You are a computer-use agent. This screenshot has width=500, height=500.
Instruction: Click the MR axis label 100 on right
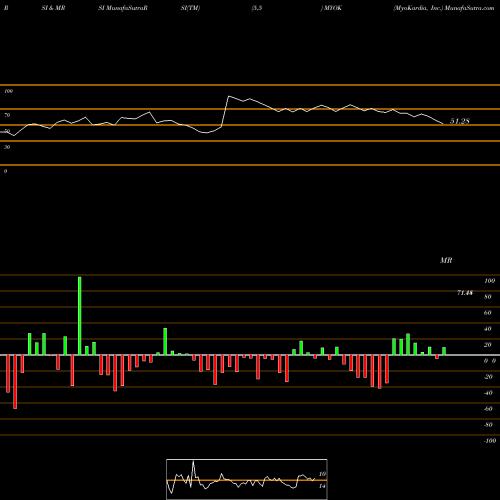[489, 281]
